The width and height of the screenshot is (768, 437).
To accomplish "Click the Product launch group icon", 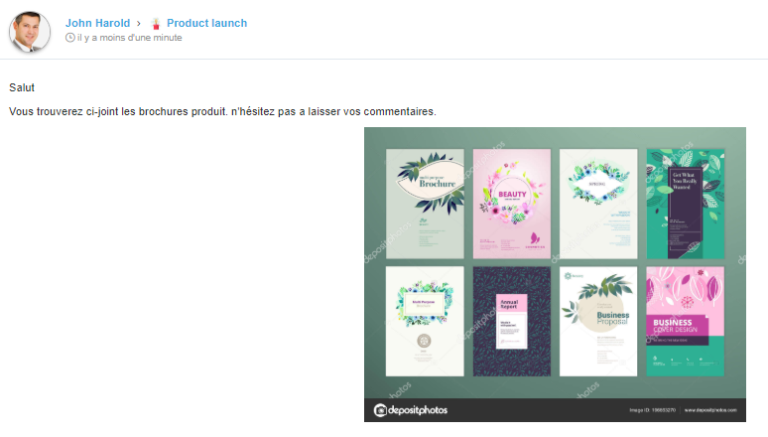I will pyautogui.click(x=156, y=24).
